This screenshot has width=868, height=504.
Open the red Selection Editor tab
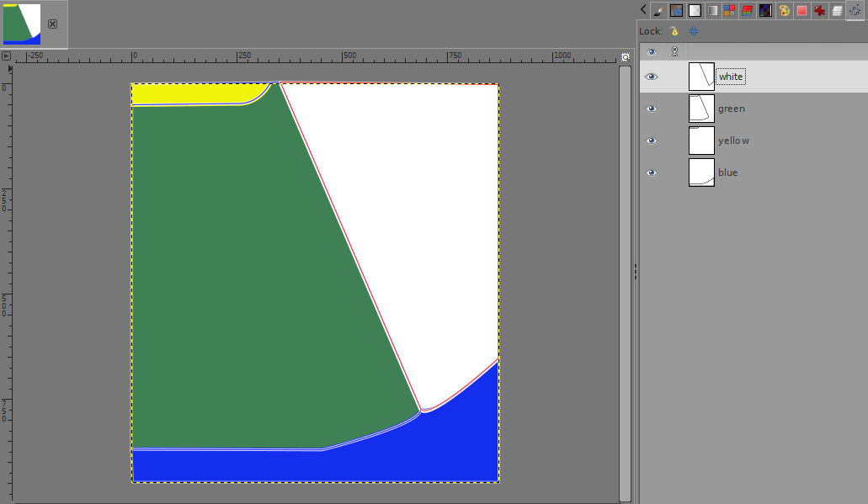(x=801, y=11)
